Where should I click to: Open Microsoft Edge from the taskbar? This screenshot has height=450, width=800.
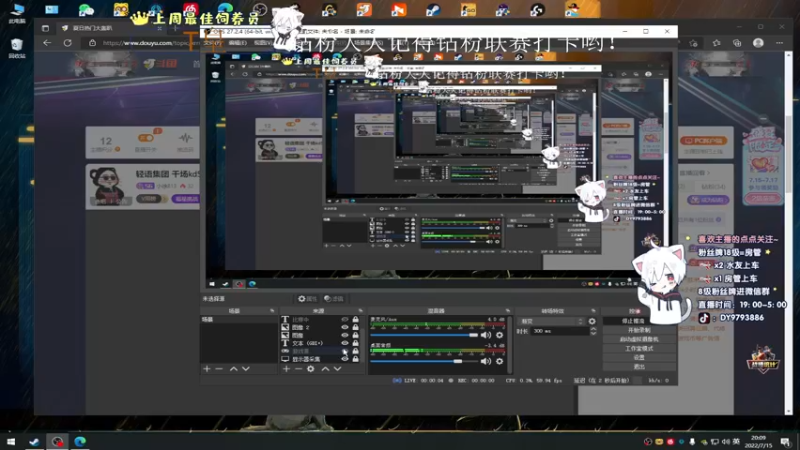[80, 441]
